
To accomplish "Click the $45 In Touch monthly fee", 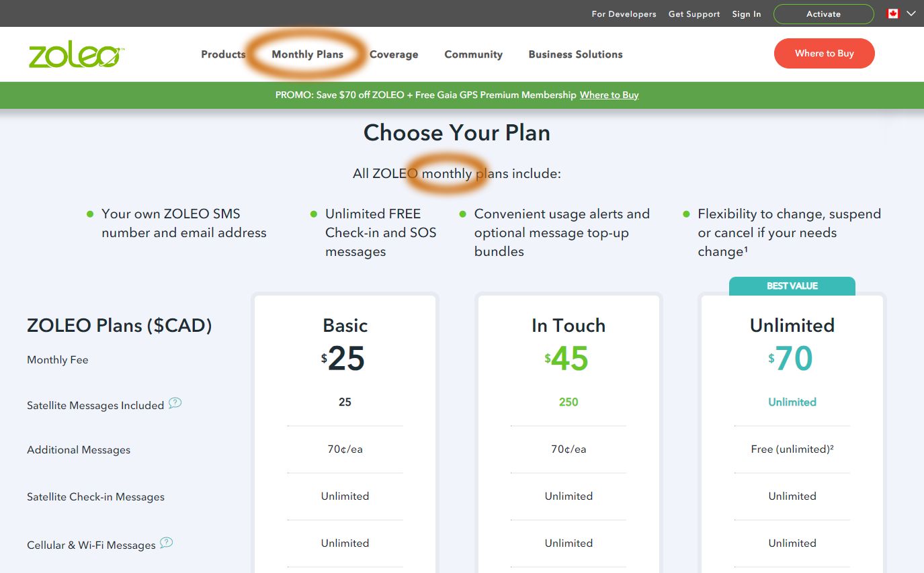I will tap(566, 359).
